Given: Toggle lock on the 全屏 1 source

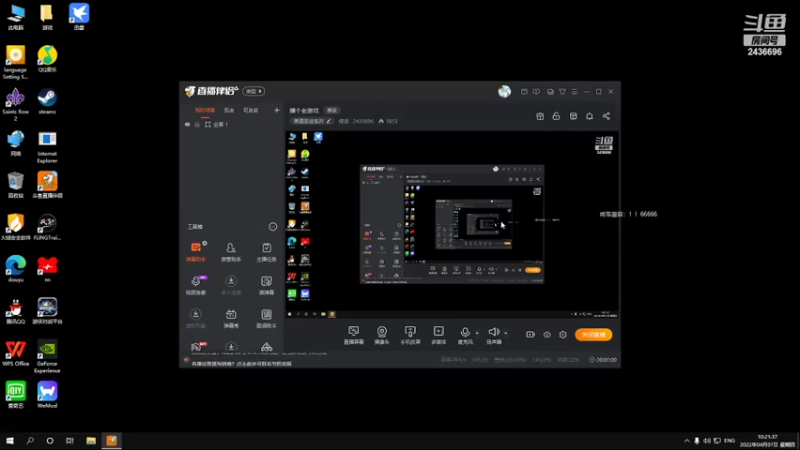Looking at the screenshot, I should 197,124.
